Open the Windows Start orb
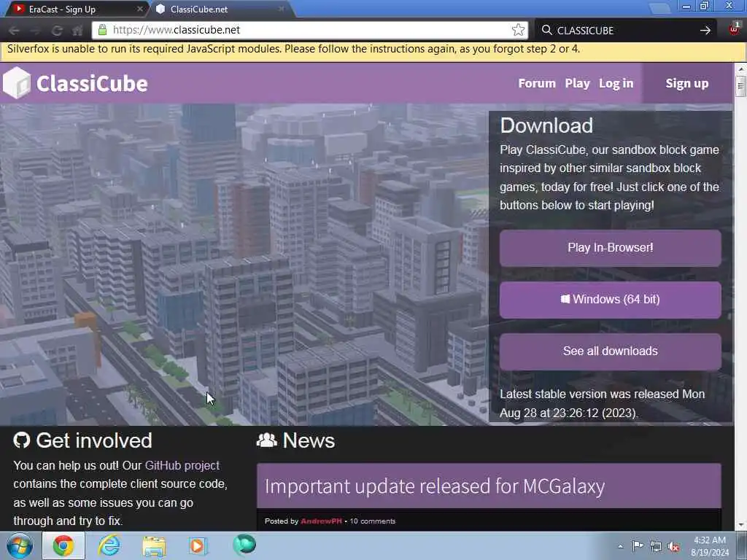Image resolution: width=747 pixels, height=560 pixels. coord(20,545)
